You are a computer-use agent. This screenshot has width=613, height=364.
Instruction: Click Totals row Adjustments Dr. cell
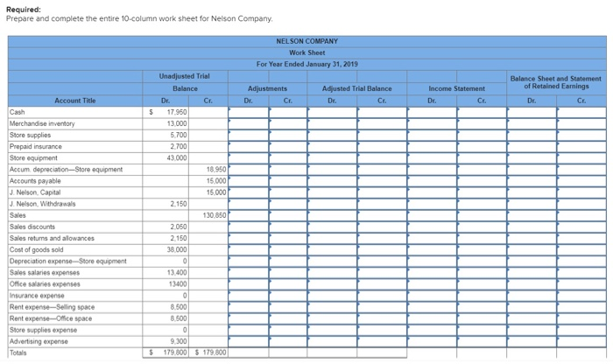pyautogui.click(x=248, y=353)
